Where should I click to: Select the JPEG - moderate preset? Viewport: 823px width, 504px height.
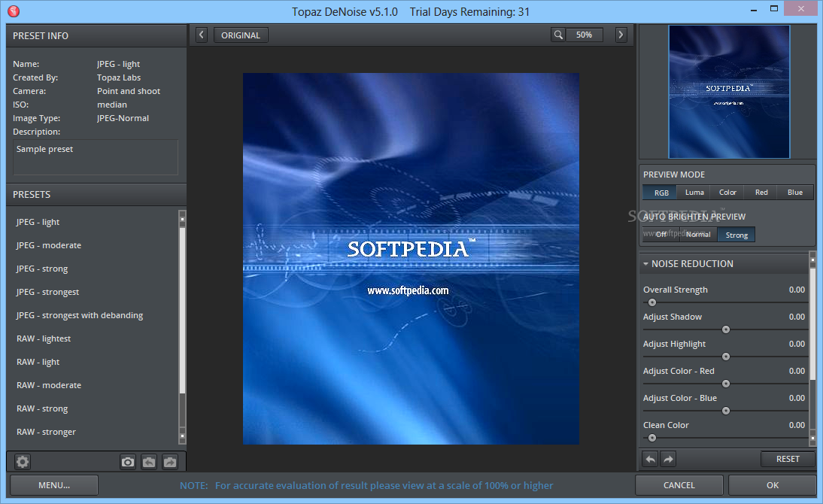click(49, 245)
